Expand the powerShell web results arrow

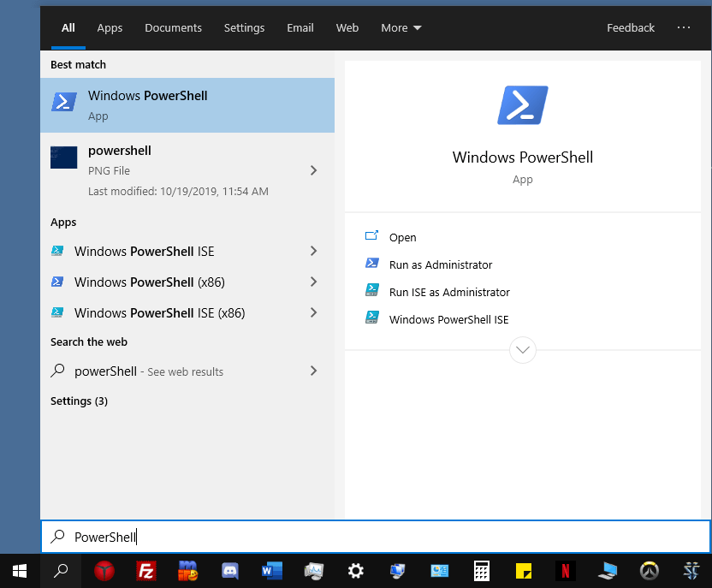pyautogui.click(x=313, y=371)
